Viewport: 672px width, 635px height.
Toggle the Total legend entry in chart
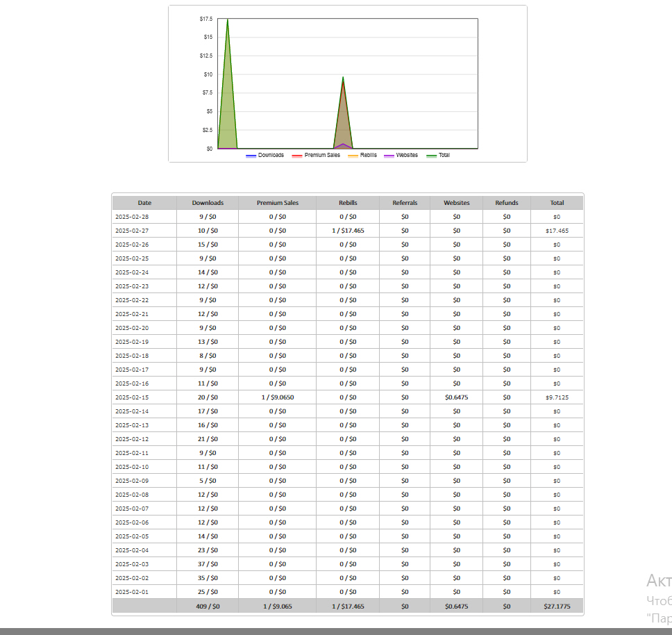(x=438, y=155)
